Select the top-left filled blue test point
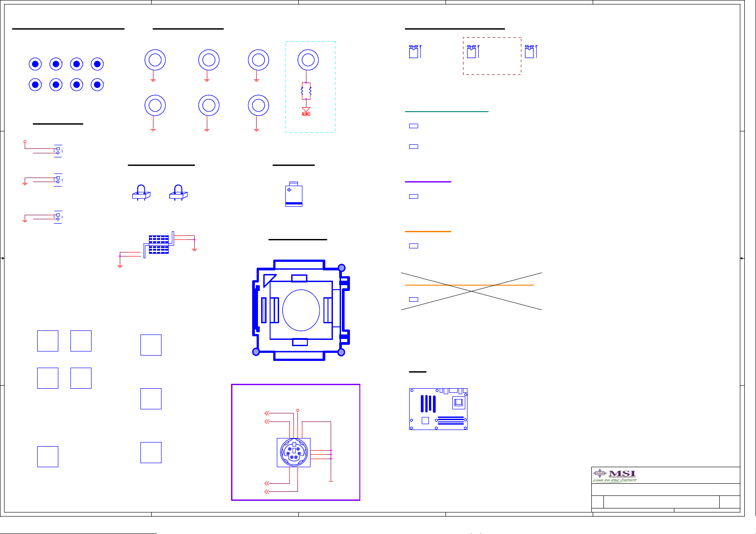 pos(35,64)
